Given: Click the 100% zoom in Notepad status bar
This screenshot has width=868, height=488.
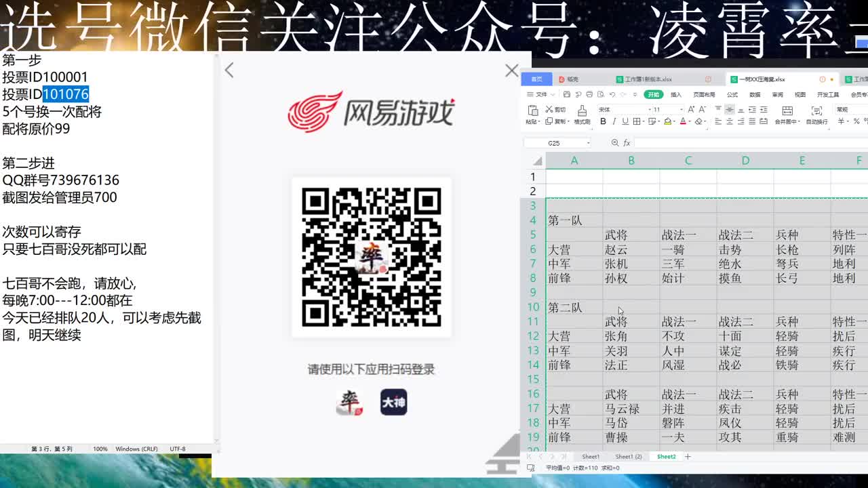Looking at the screenshot, I should coord(100,449).
